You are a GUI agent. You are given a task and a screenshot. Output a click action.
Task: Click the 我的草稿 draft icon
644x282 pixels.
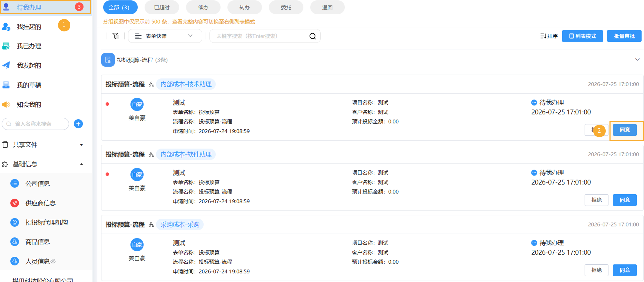pyautogui.click(x=6, y=85)
